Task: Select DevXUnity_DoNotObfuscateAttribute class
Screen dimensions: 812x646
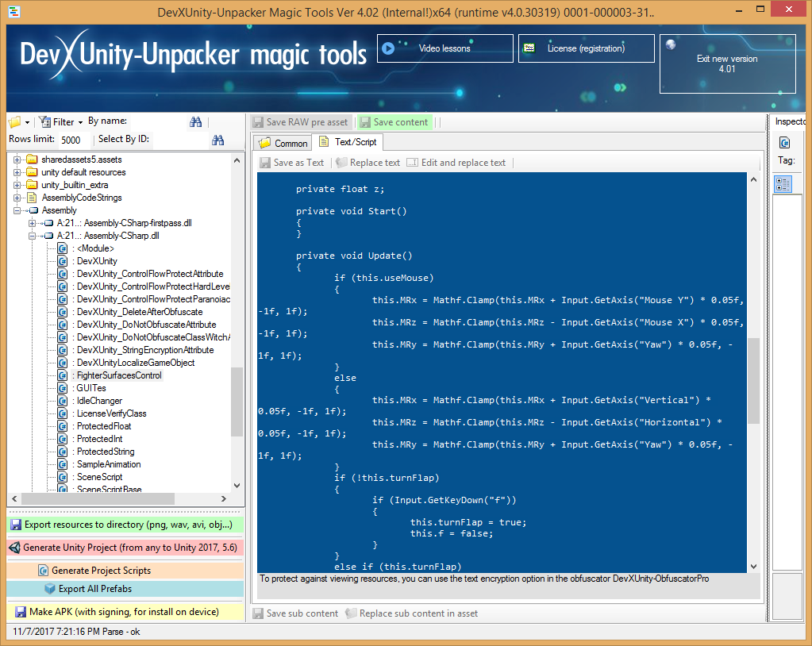Action: (146, 325)
